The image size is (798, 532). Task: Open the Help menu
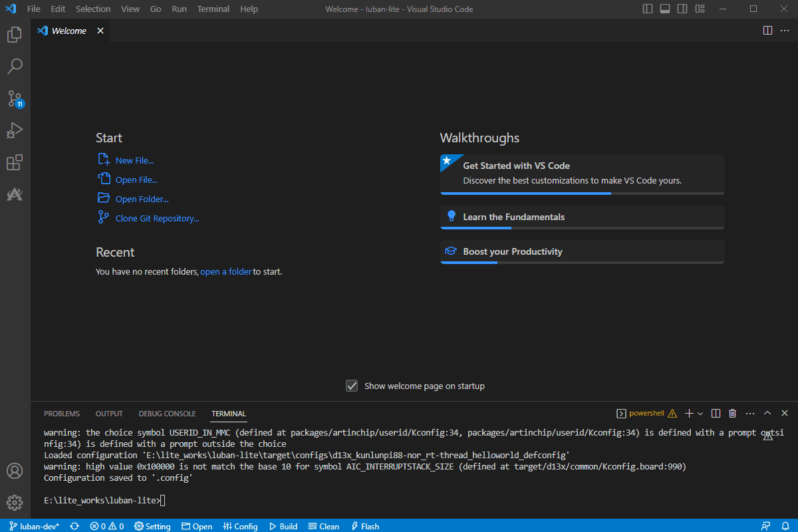click(x=249, y=9)
